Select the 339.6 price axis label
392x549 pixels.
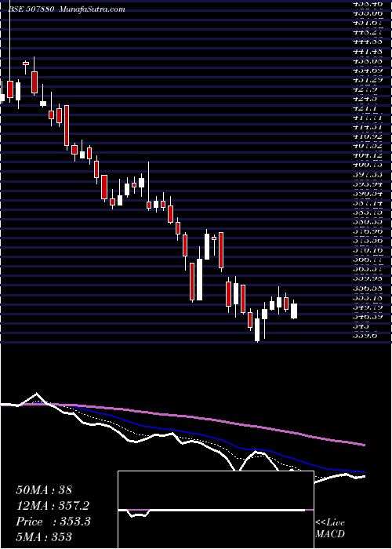click(365, 336)
